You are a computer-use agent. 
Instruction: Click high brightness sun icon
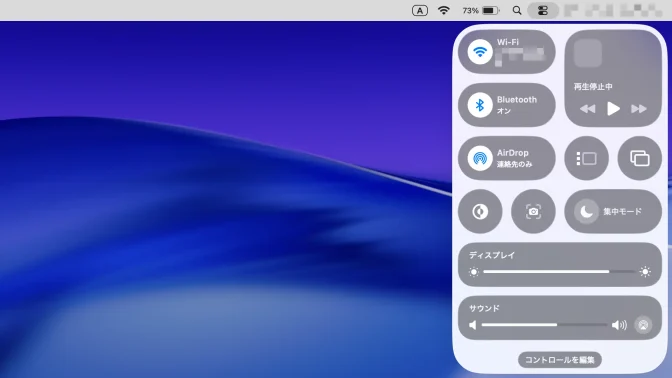click(645, 272)
